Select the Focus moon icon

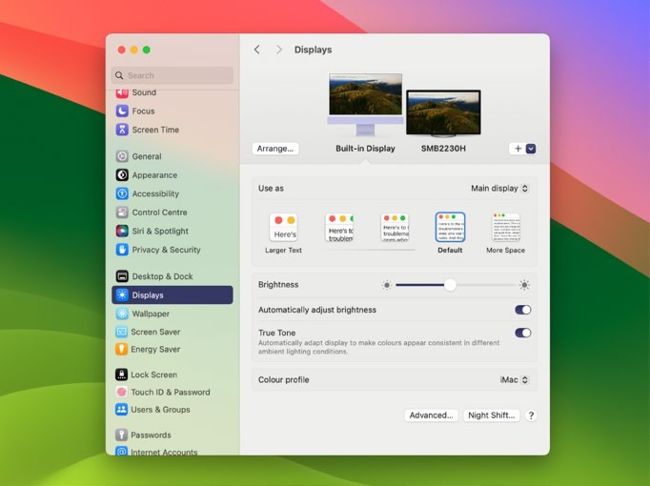pyautogui.click(x=122, y=111)
